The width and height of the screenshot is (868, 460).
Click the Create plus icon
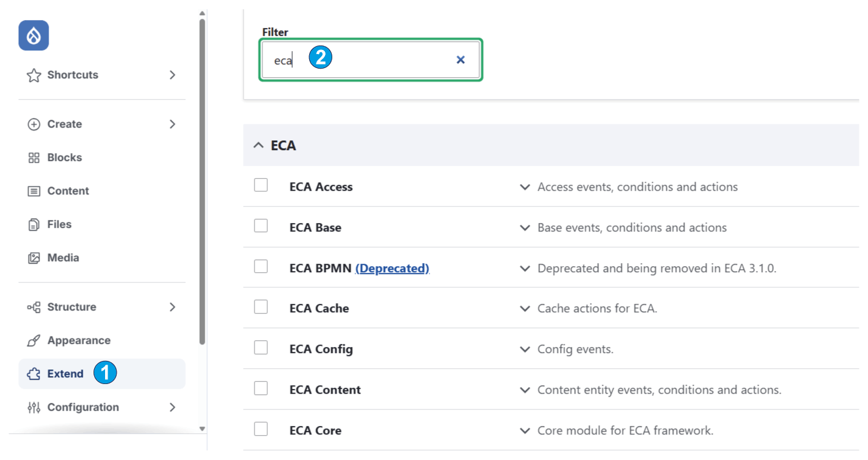pyautogui.click(x=34, y=124)
